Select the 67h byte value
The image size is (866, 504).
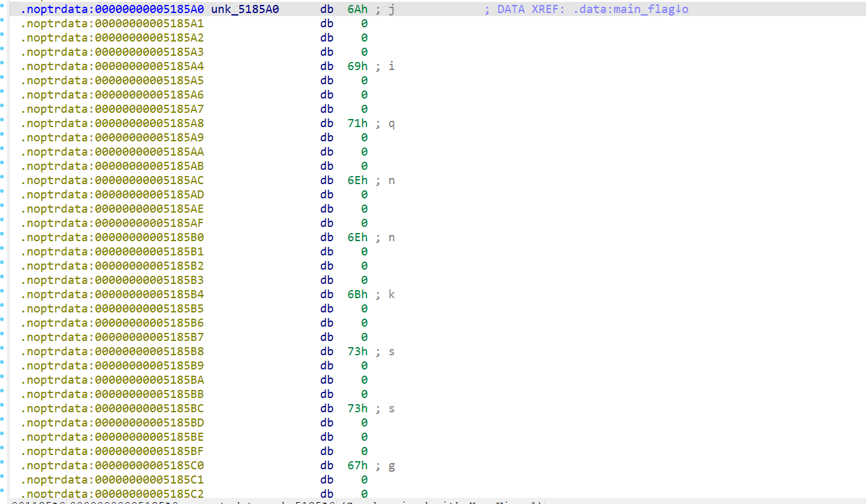point(357,466)
